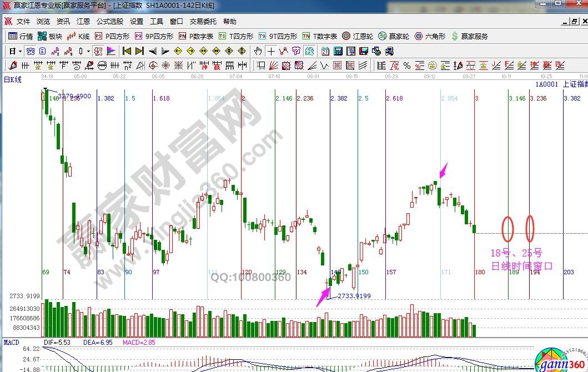This screenshot has height=372, width=588.
Task: Toggle the P四方形 square chart mode
Action: coord(112,36)
